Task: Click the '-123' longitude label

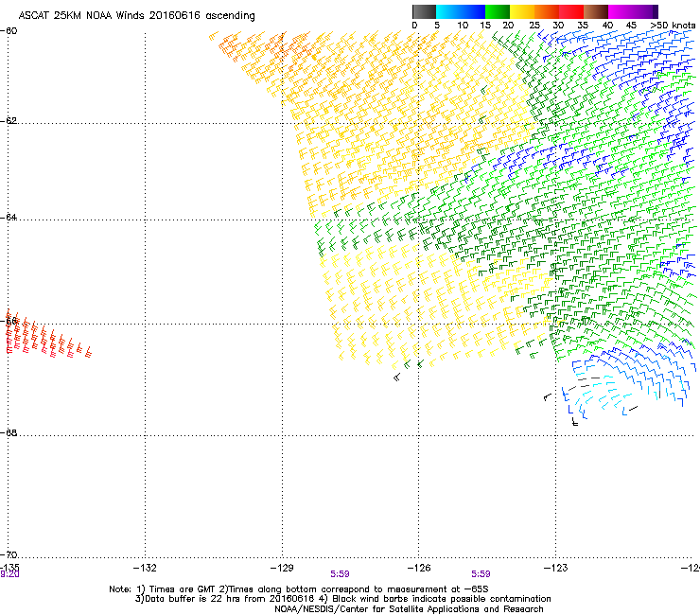Action: [556, 568]
